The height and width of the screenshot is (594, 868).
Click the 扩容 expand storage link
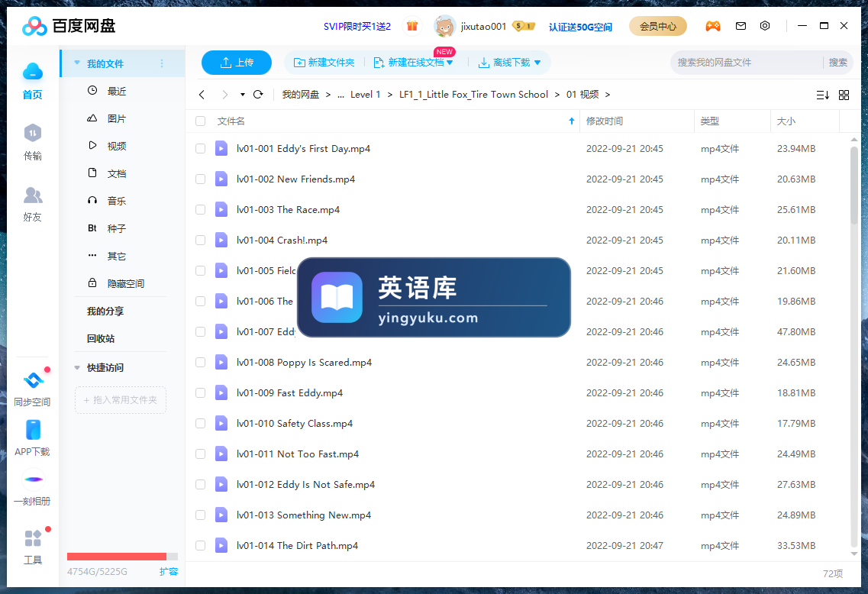coord(168,571)
